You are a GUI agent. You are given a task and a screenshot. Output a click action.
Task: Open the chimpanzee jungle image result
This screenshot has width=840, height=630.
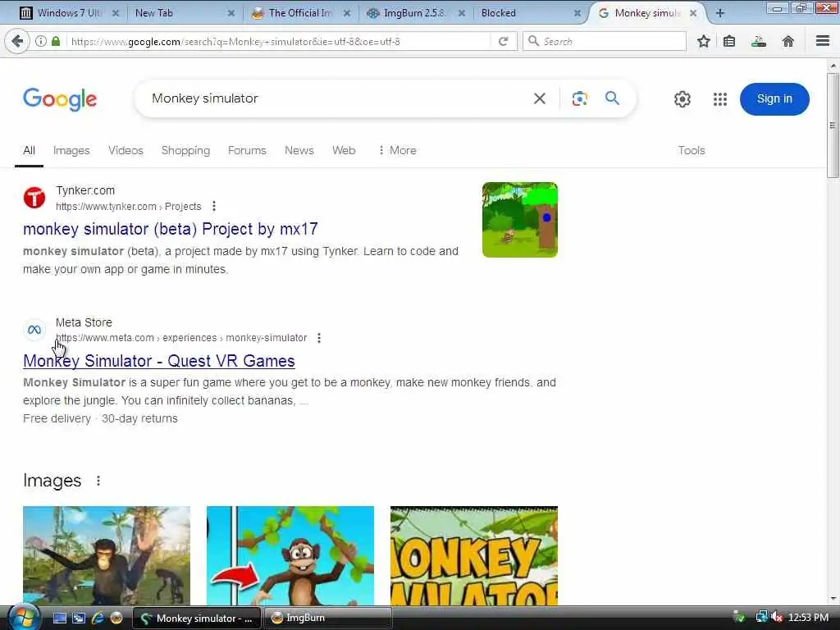[x=107, y=555]
